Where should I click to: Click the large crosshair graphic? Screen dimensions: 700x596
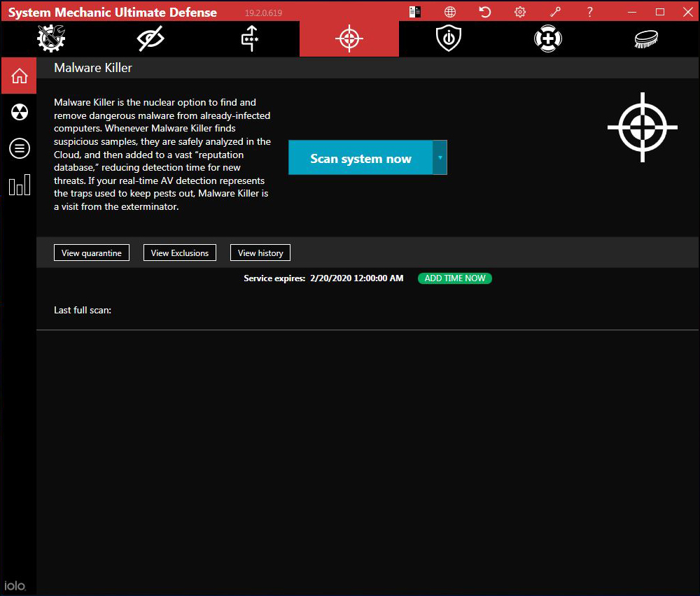643,127
